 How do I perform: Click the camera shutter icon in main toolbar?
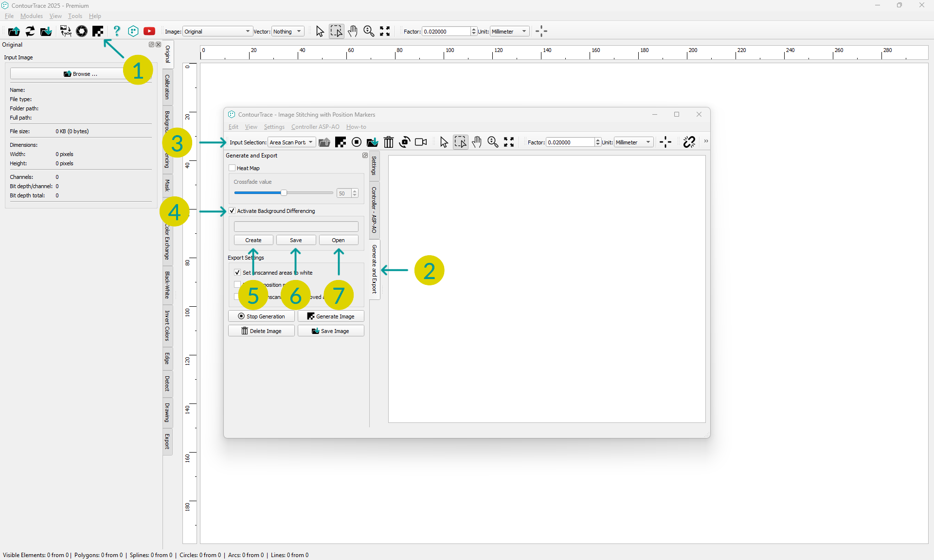coord(82,31)
